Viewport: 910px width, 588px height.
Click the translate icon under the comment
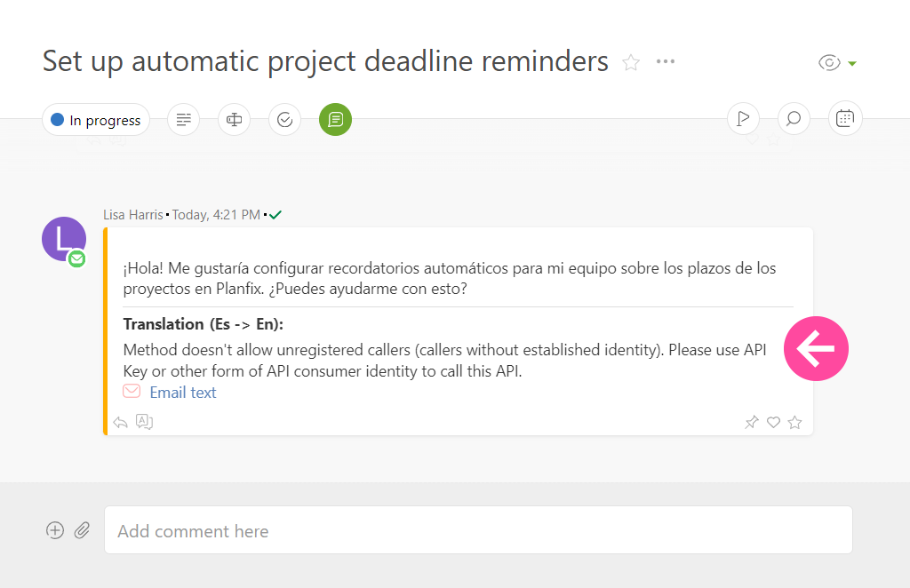(x=144, y=422)
